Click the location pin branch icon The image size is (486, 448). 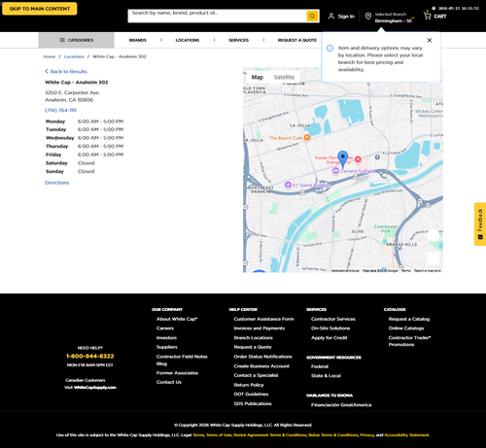click(368, 17)
